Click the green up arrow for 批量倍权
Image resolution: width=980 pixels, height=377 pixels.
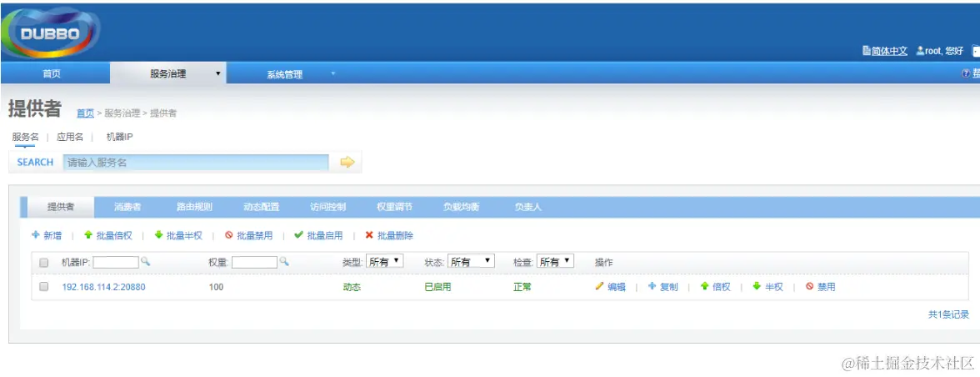point(88,236)
